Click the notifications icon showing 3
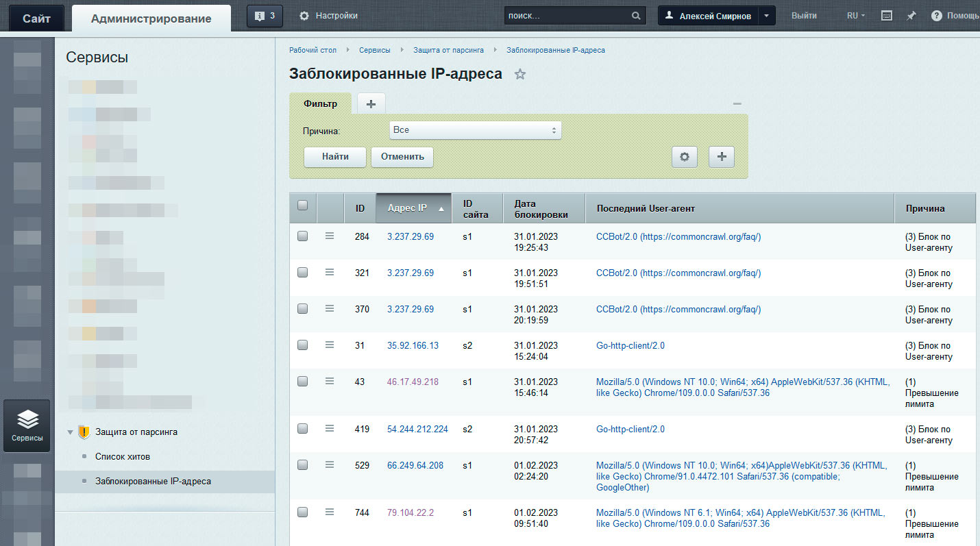The width and height of the screenshot is (980, 546). coord(265,16)
